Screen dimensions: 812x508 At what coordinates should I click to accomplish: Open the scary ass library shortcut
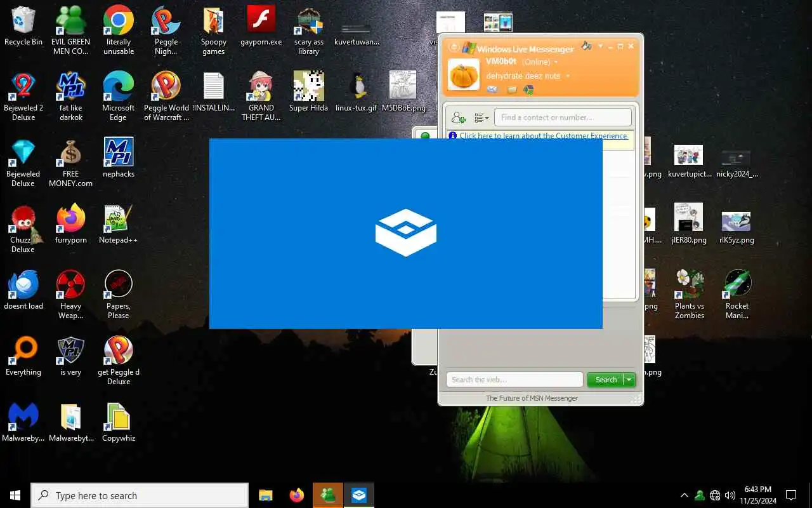coord(309,30)
